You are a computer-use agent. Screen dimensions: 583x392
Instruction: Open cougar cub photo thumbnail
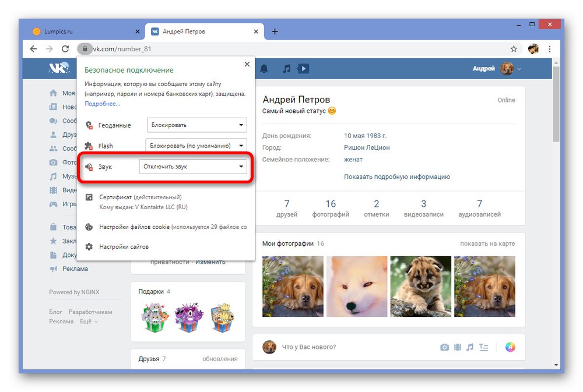coord(420,287)
